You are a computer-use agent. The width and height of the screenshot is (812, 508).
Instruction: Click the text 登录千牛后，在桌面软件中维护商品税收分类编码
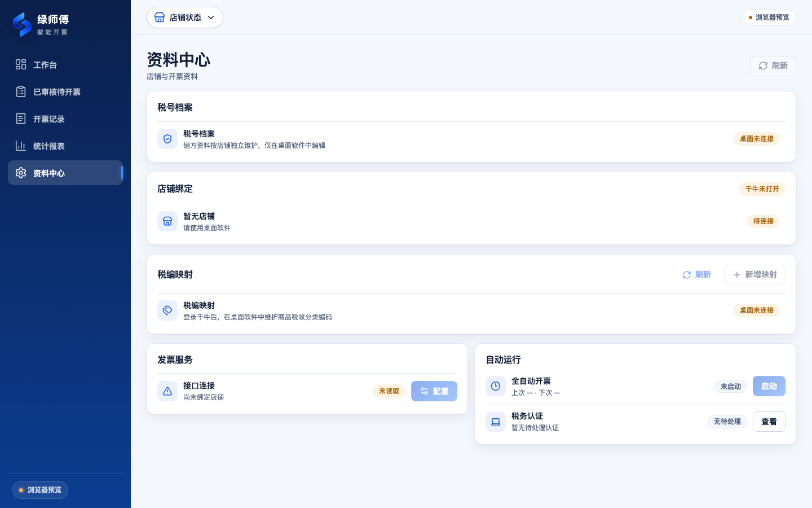[258, 317]
